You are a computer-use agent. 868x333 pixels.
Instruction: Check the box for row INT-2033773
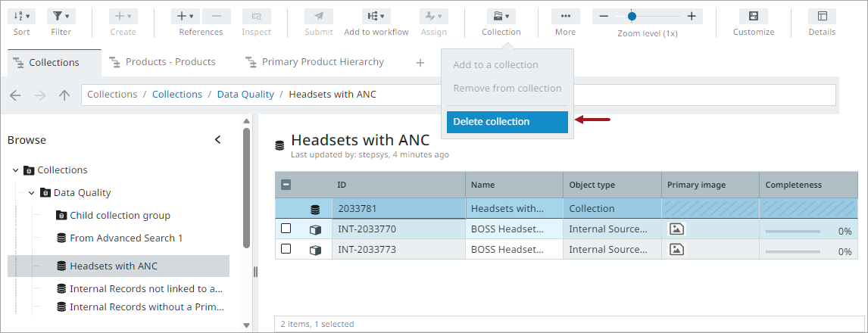(286, 249)
